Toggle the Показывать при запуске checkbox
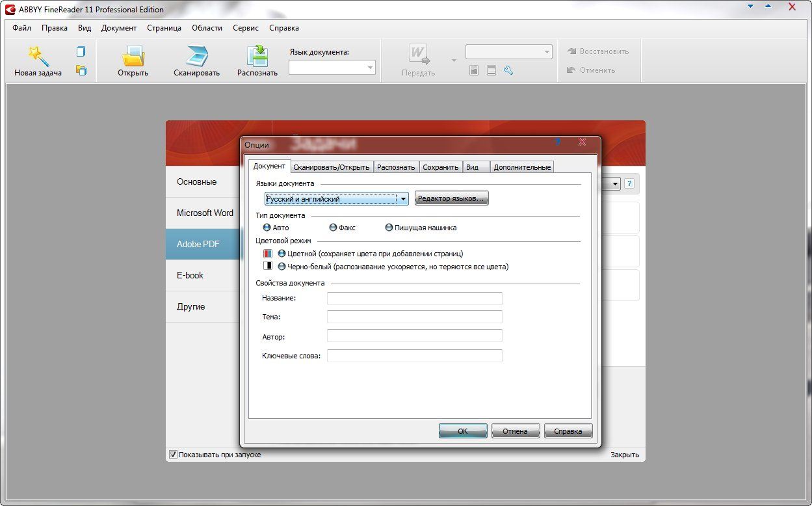Image resolution: width=812 pixels, height=506 pixels. pos(173,455)
